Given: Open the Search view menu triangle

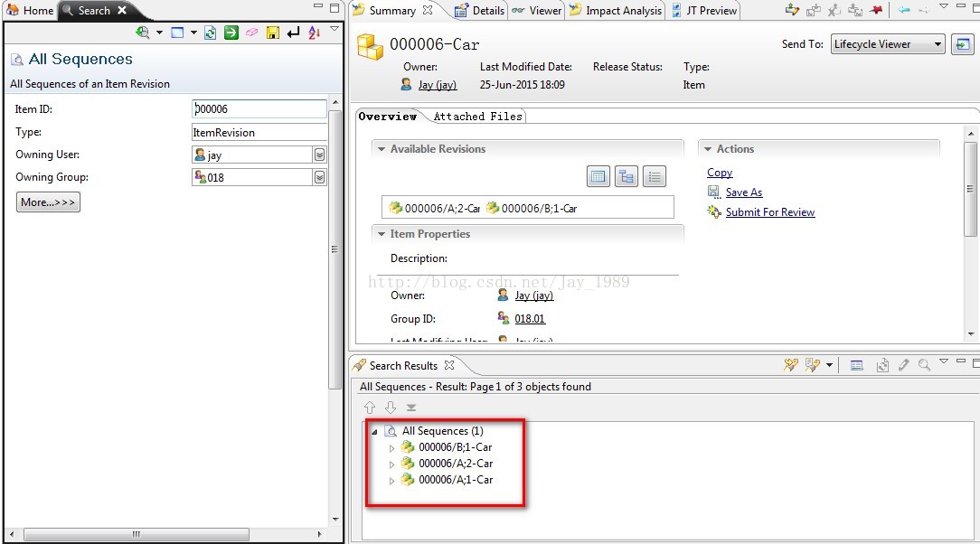Looking at the screenshot, I should (x=335, y=29).
